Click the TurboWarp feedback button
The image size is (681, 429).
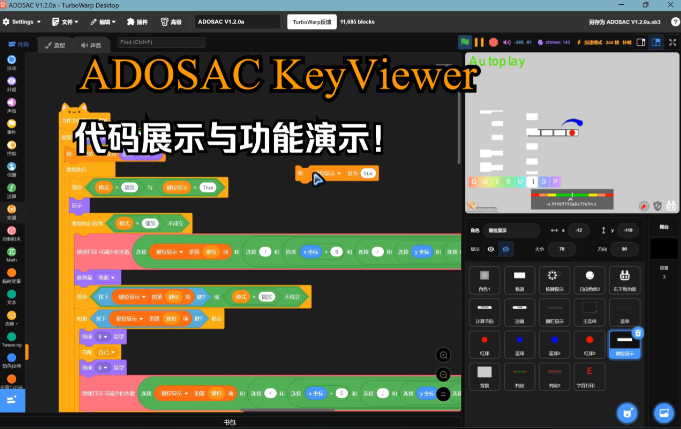click(x=310, y=20)
